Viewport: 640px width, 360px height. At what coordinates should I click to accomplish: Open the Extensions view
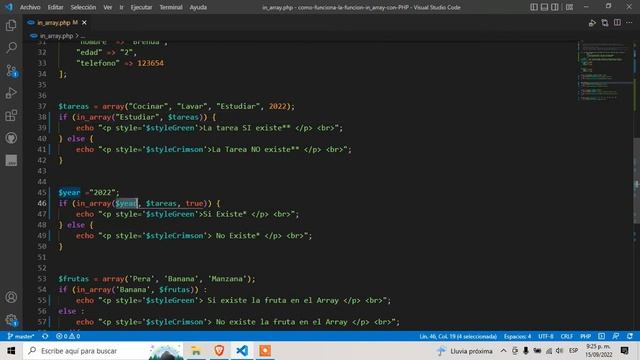[11, 116]
